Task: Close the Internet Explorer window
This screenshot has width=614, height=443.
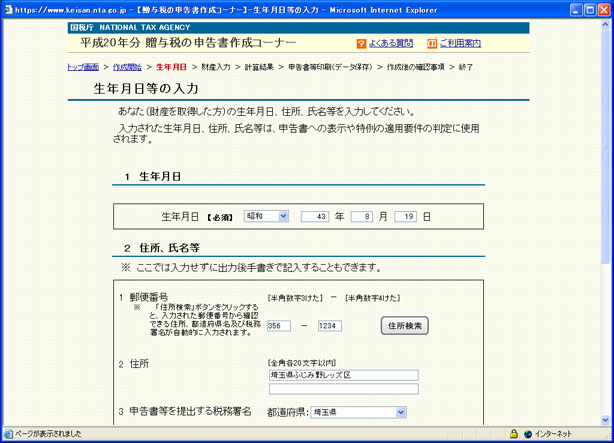Action: (604, 10)
